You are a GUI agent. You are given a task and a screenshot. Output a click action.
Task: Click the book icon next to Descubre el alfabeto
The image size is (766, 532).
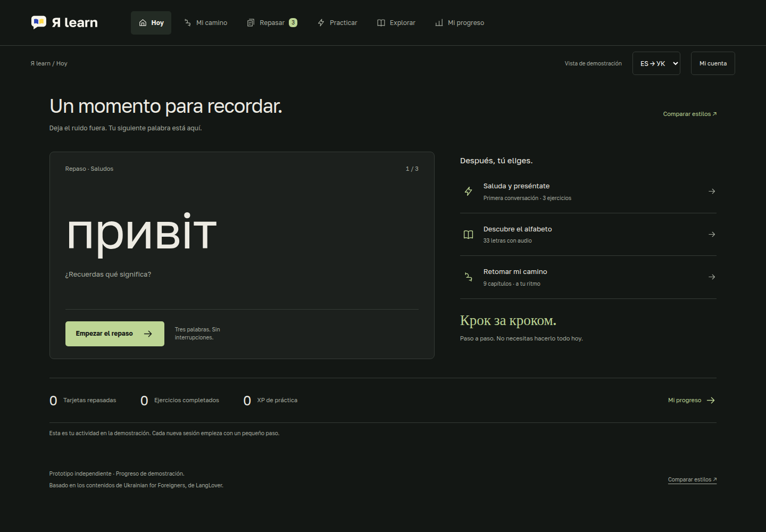point(468,235)
